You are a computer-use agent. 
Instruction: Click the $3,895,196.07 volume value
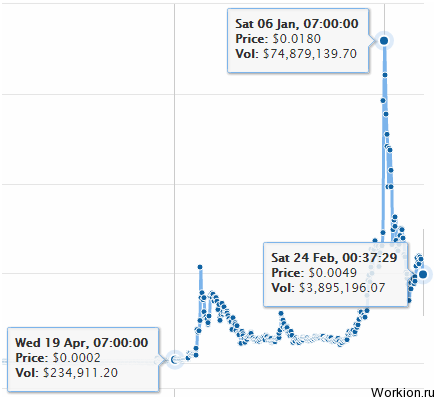[342, 288]
